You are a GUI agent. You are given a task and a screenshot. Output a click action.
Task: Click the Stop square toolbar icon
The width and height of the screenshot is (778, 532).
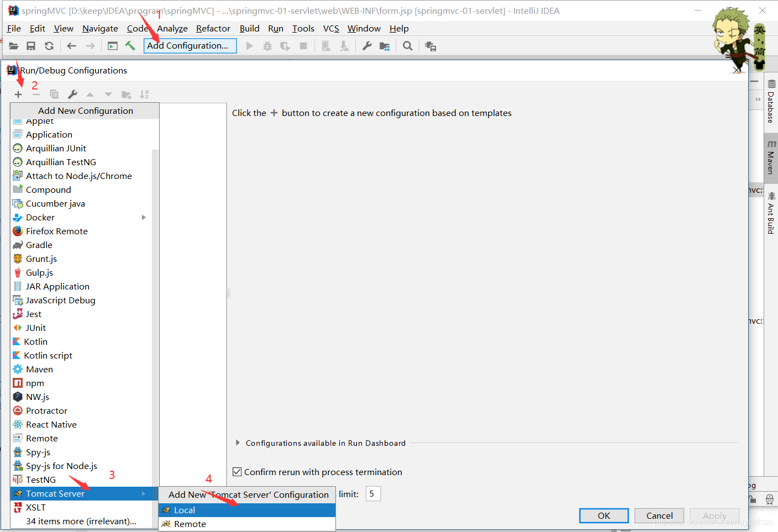coord(303,46)
